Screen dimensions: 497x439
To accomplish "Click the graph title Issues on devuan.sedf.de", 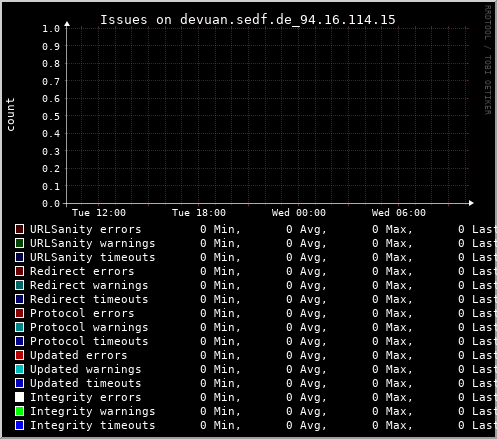I will [x=248, y=20].
